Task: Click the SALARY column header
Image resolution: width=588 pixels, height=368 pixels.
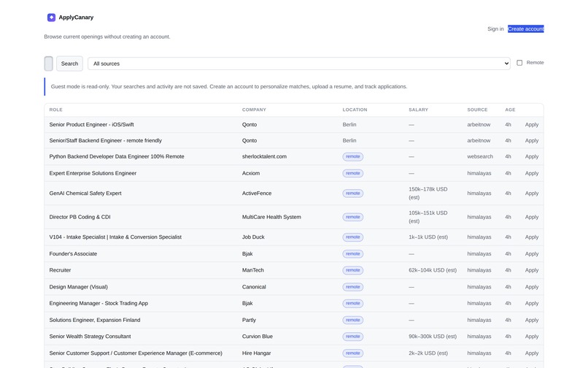Action: 418,110
